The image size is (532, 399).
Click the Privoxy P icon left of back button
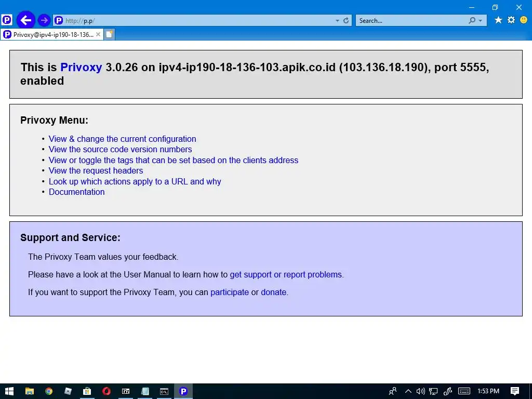7,20
